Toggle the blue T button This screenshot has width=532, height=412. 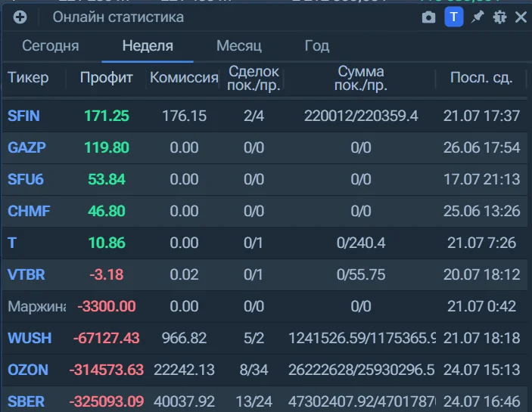pos(453,17)
